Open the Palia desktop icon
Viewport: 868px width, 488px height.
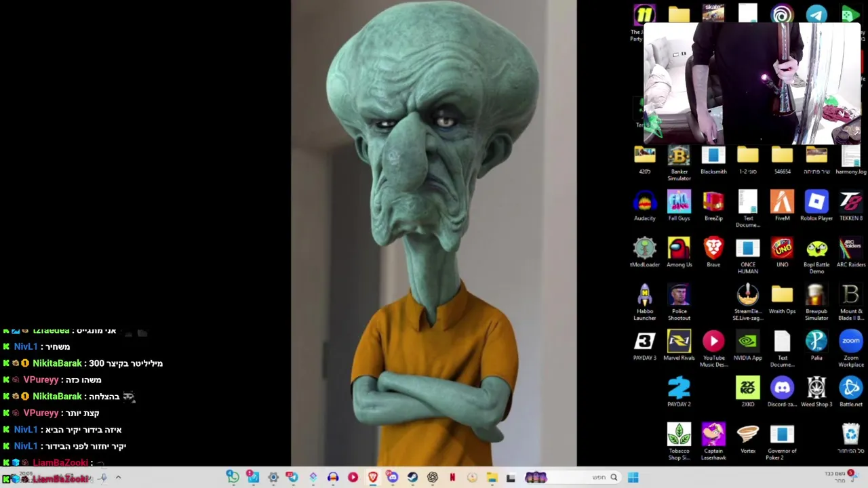pos(816,346)
